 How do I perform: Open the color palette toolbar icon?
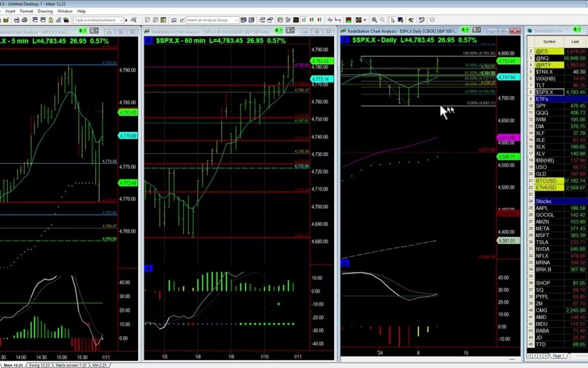358,20
